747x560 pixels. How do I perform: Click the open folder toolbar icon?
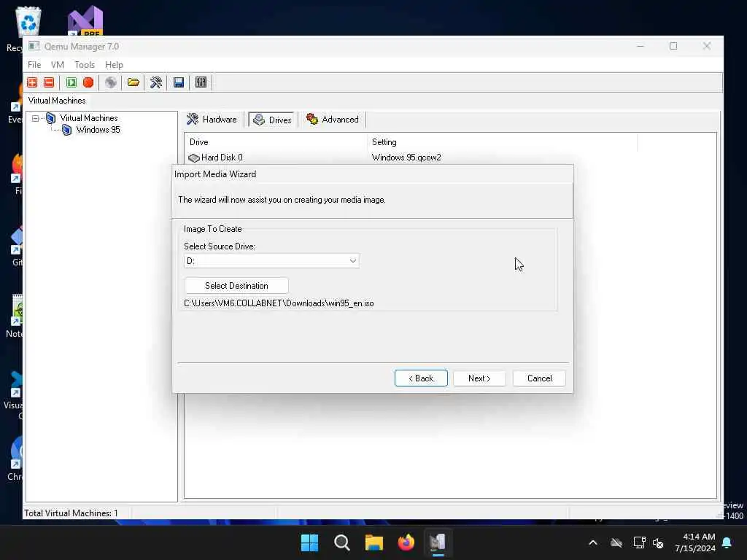pyautogui.click(x=133, y=82)
